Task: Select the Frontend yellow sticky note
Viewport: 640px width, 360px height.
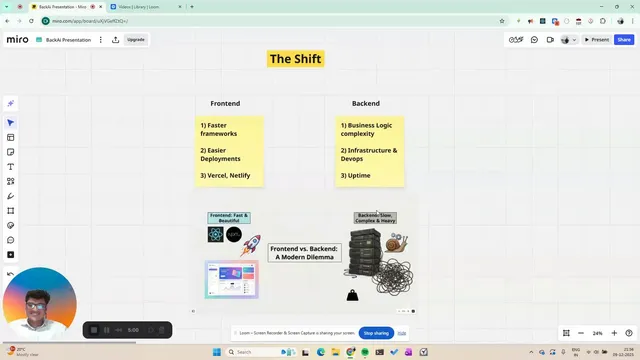Action: (229, 151)
